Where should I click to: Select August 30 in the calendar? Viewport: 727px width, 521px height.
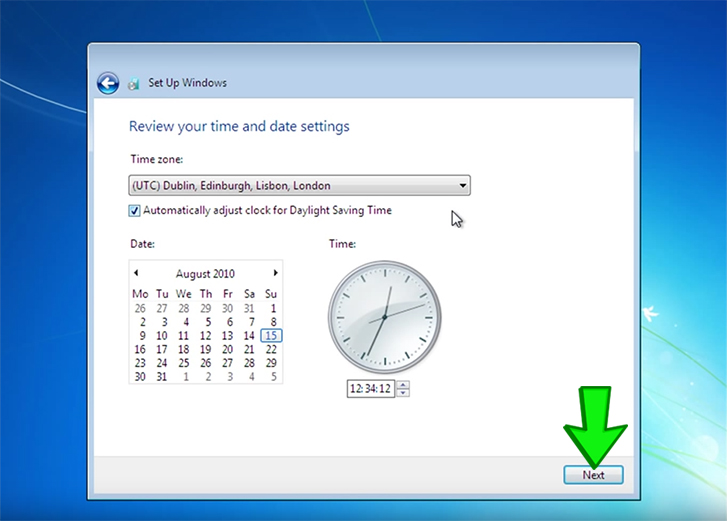click(x=140, y=377)
